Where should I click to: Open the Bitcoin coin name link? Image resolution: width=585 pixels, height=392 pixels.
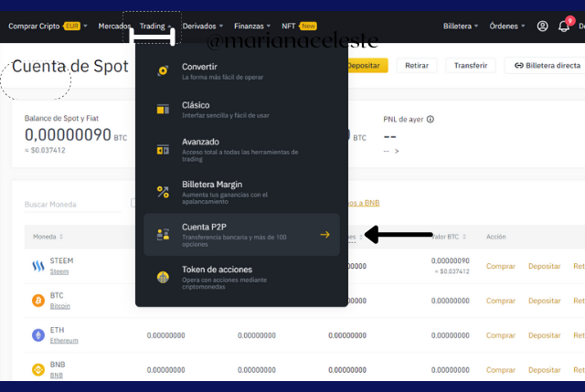pos(60,306)
